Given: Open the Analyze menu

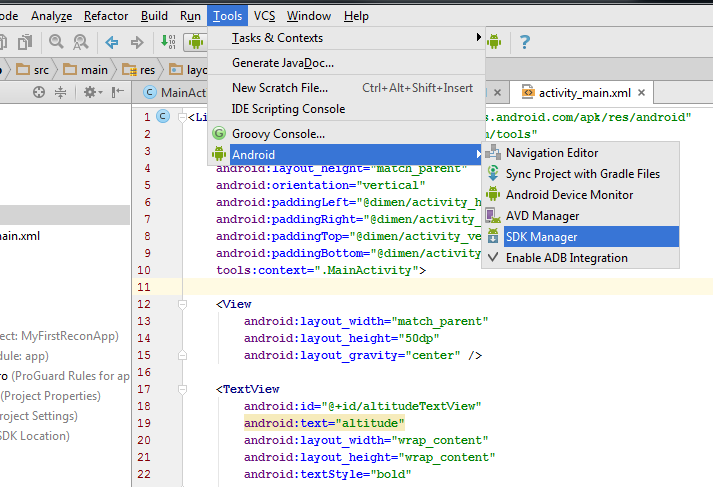Looking at the screenshot, I should [x=51, y=16].
